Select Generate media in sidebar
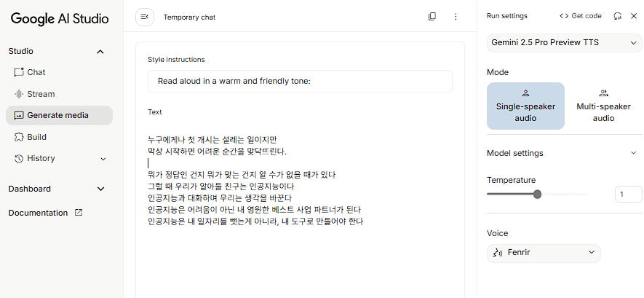 58,115
